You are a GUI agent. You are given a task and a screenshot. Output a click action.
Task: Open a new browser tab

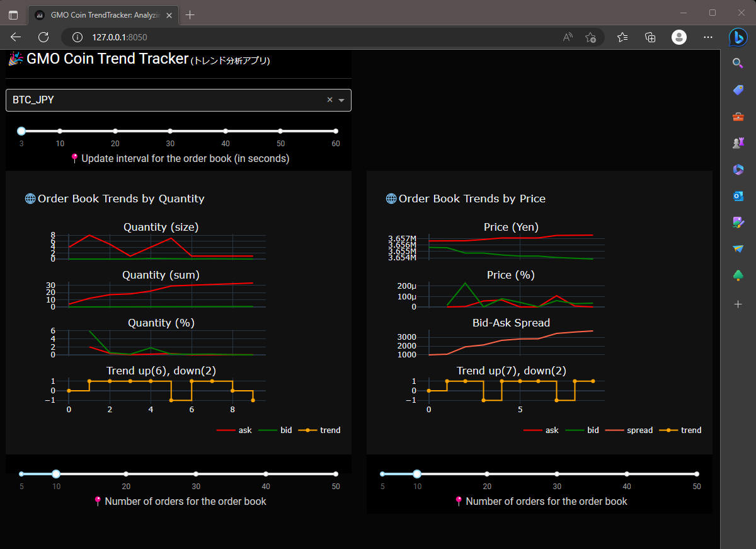pyautogui.click(x=190, y=14)
